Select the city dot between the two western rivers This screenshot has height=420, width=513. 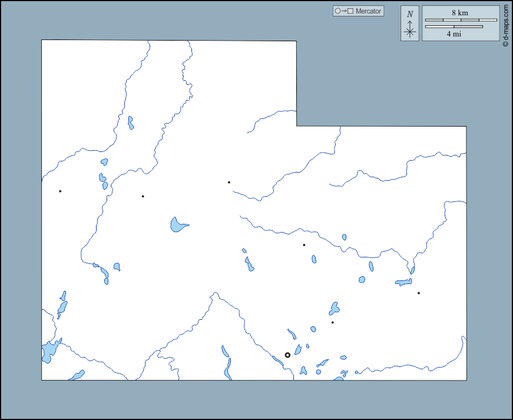[143, 196]
